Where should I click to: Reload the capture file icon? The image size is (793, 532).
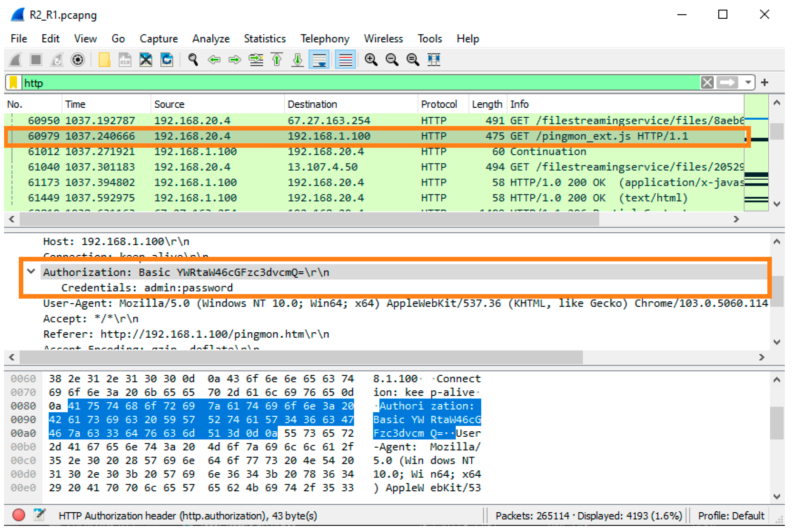pyautogui.click(x=167, y=60)
